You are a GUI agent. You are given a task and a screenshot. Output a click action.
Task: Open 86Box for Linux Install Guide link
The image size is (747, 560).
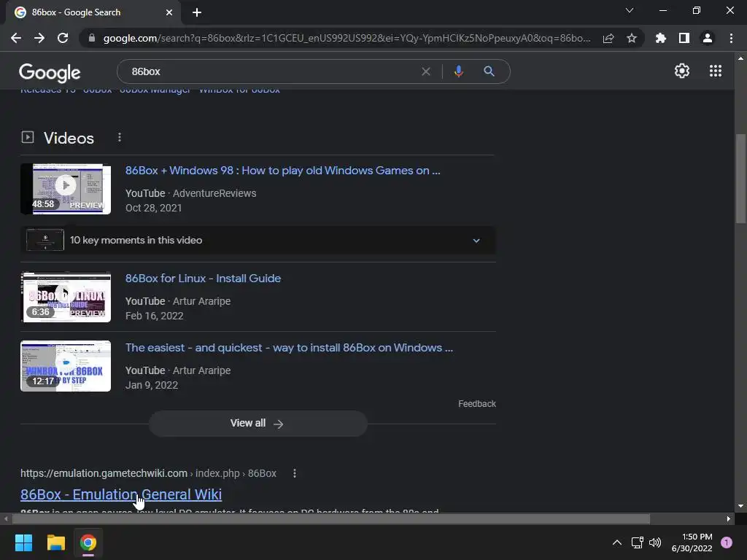203,279
